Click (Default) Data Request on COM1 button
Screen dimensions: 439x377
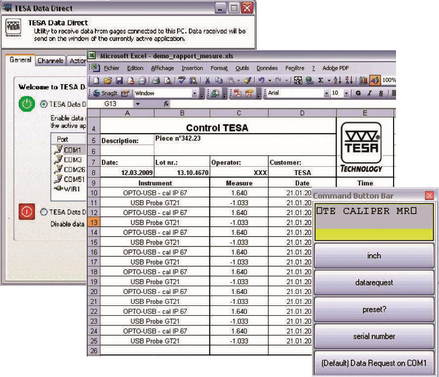[x=374, y=363]
